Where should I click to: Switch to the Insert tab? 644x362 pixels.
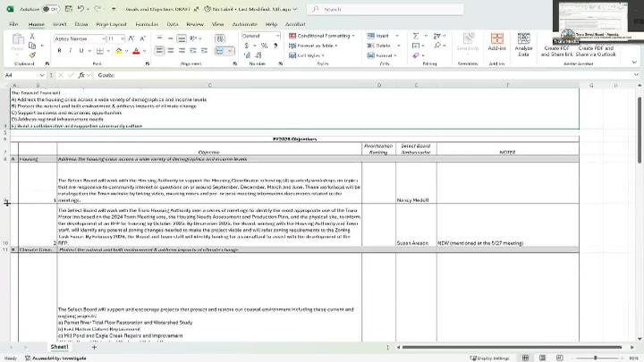coord(59,24)
